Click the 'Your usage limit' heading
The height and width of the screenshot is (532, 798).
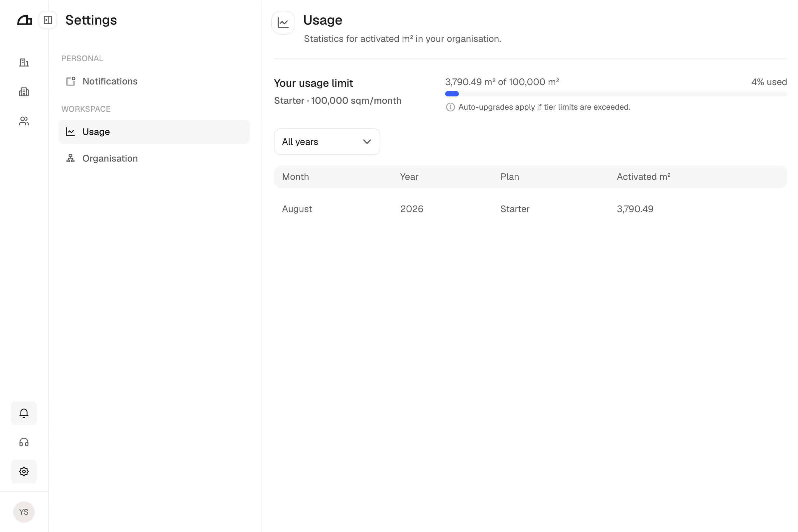[313, 83]
